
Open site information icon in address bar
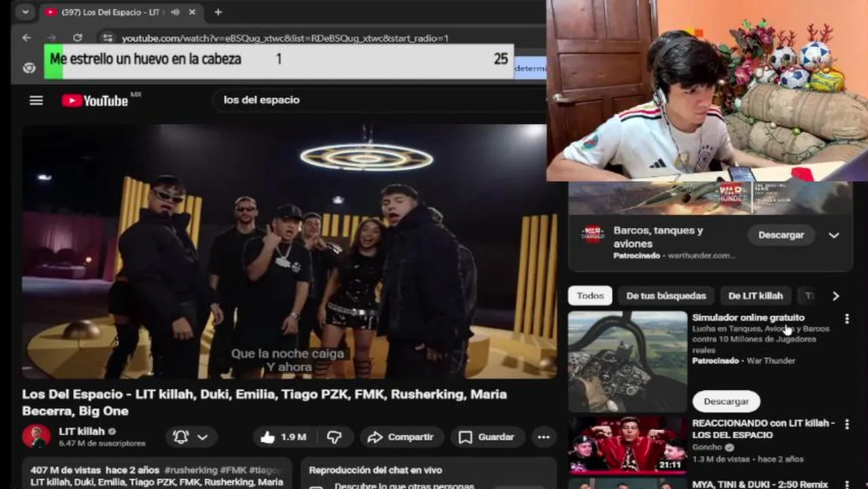pyautogui.click(x=107, y=38)
